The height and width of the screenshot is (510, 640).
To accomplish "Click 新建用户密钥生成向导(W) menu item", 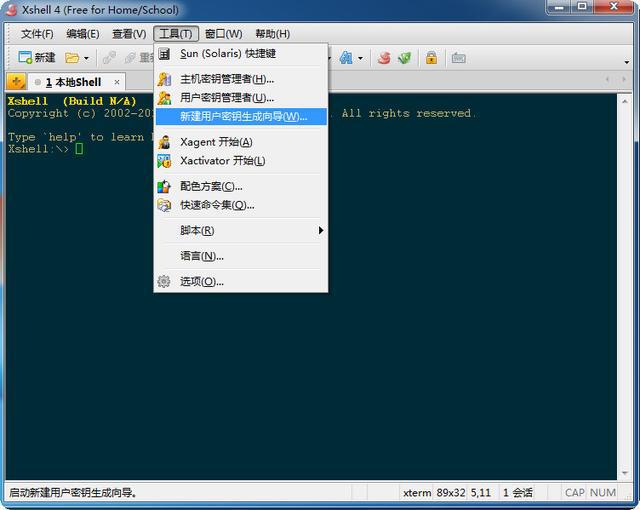I will pyautogui.click(x=242, y=117).
